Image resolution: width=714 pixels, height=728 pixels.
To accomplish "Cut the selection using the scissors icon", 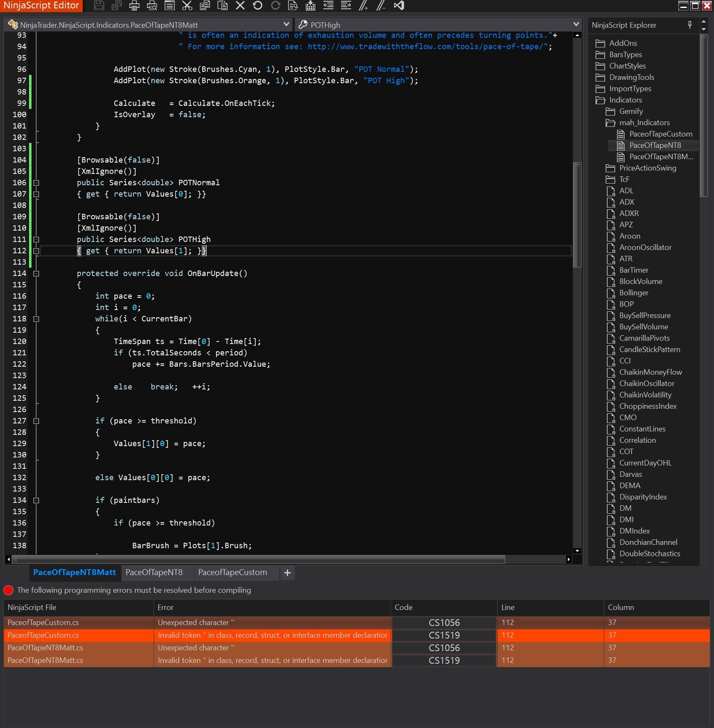I will click(187, 5).
